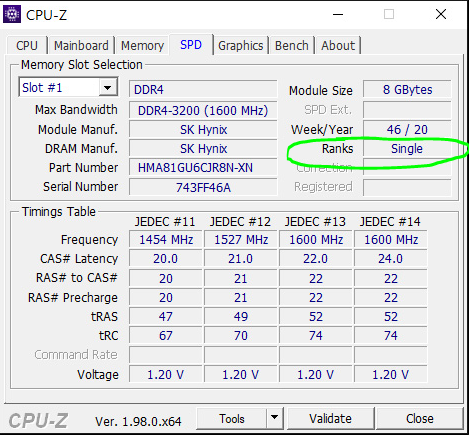The image size is (469, 435).
Task: Click the tRAS value 47
Action: tap(166, 316)
